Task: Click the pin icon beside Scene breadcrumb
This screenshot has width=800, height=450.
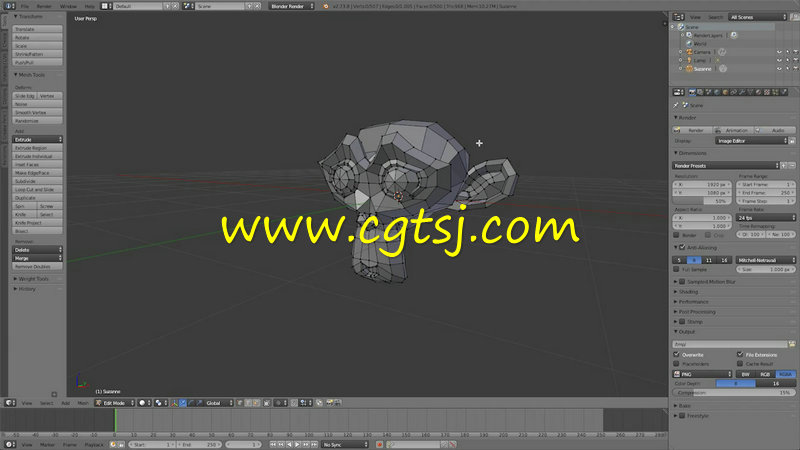Action: pyautogui.click(x=676, y=105)
